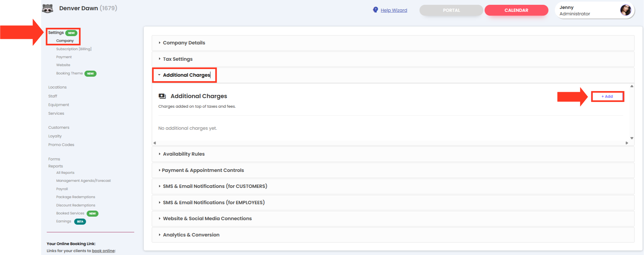Expand SMS & Email Notifications for CUSTOMERS
This screenshot has width=644, height=255.
pos(393,186)
